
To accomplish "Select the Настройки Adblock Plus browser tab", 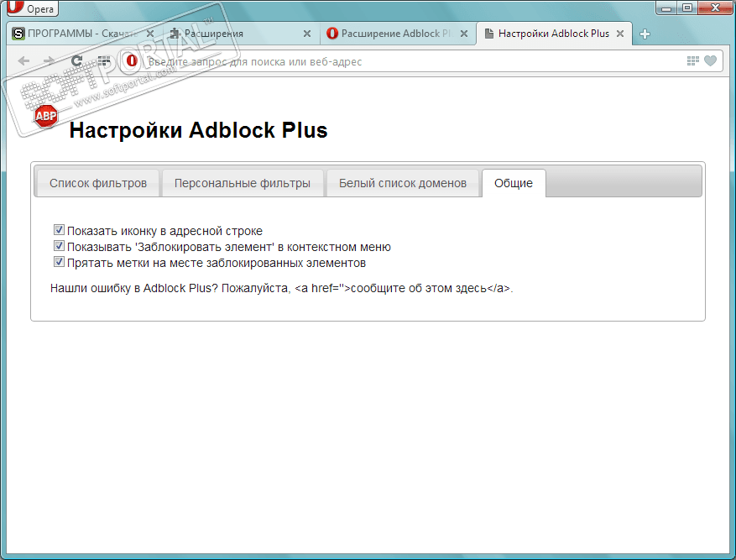I will tap(554, 34).
